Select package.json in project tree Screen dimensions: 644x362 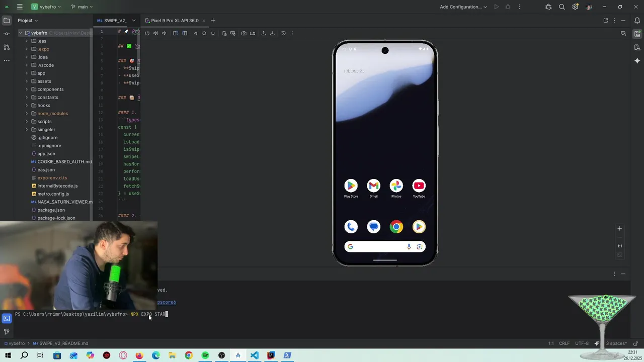click(x=51, y=210)
